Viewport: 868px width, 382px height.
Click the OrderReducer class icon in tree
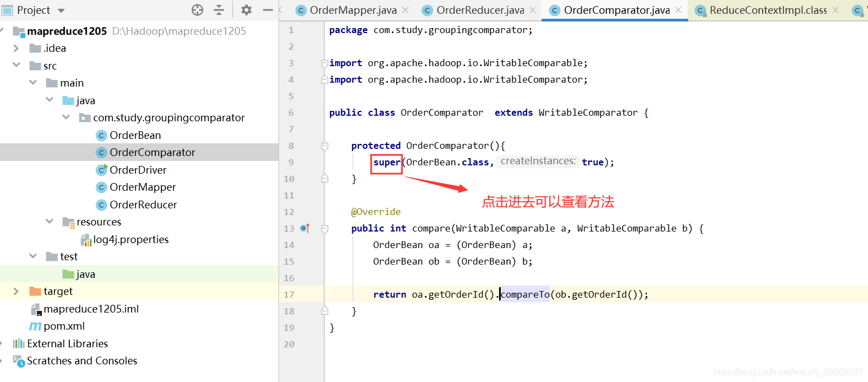coord(101,205)
